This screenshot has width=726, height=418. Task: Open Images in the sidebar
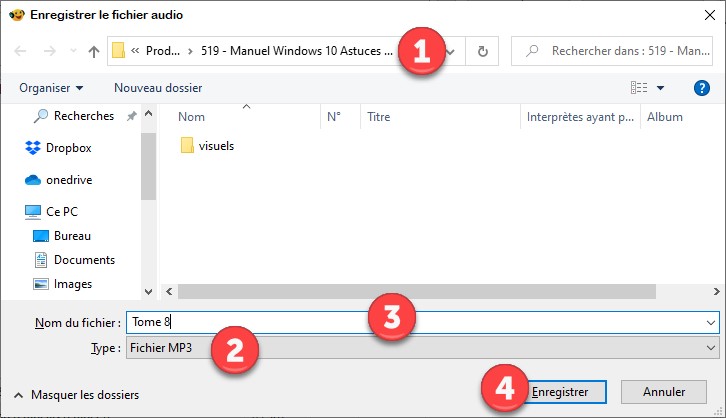[x=72, y=284]
